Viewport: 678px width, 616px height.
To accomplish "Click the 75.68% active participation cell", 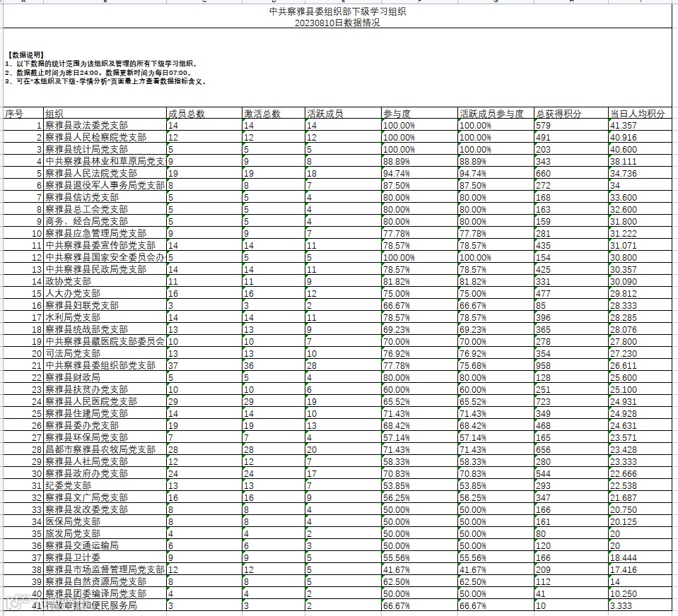I will pyautogui.click(x=496, y=365).
